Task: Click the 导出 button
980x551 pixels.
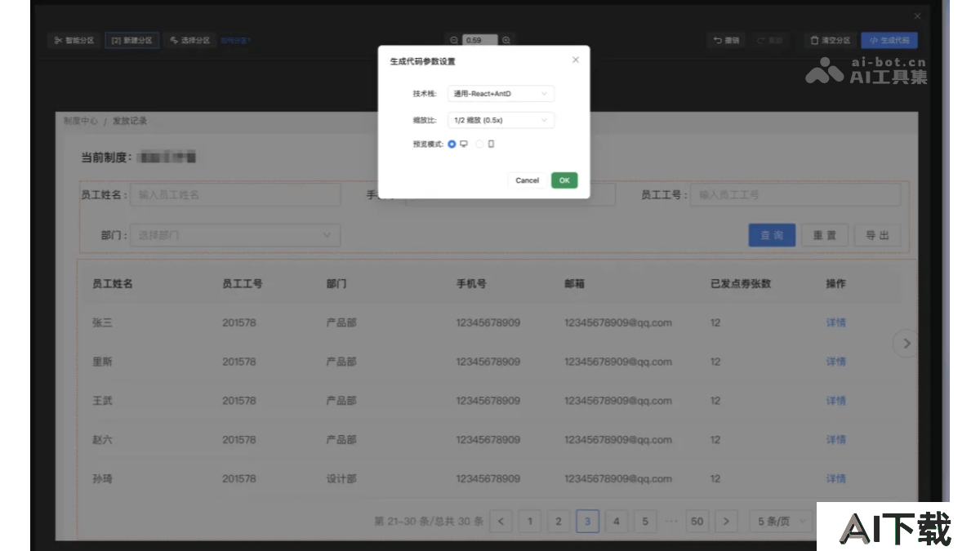Action: click(x=877, y=235)
